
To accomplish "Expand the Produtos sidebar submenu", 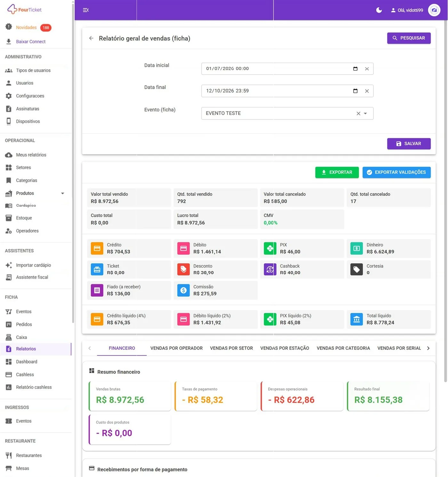I will (63, 193).
